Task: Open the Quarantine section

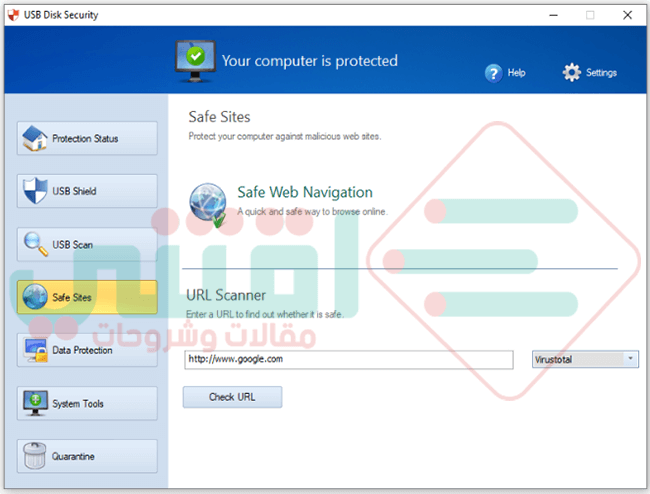Action: [87, 456]
